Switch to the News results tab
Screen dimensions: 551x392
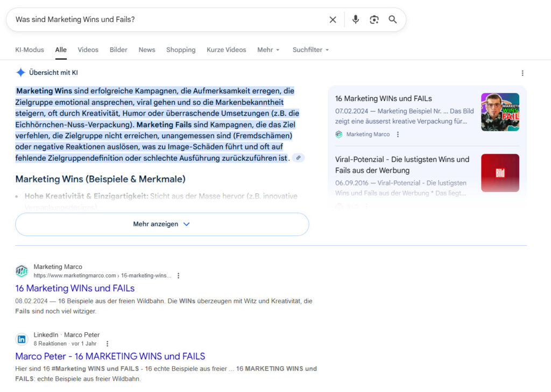(x=146, y=49)
